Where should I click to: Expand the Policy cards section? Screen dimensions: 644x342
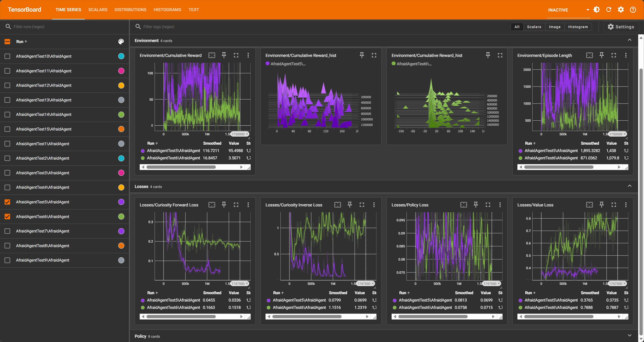tap(629, 336)
